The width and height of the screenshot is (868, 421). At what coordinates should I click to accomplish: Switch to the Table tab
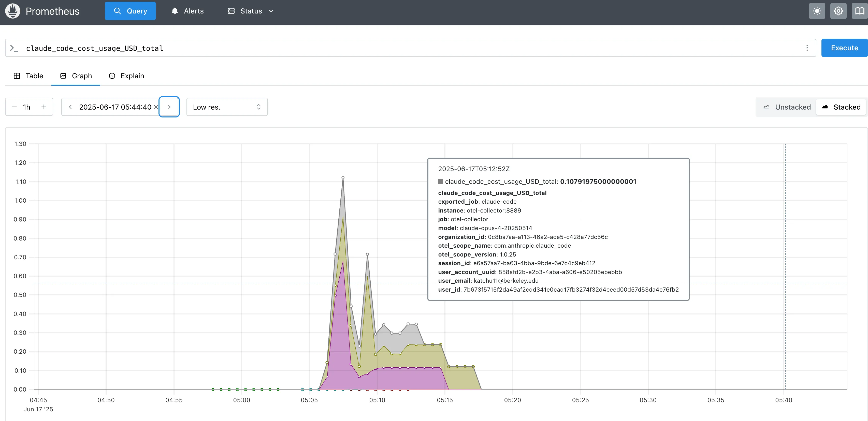pyautogui.click(x=29, y=76)
